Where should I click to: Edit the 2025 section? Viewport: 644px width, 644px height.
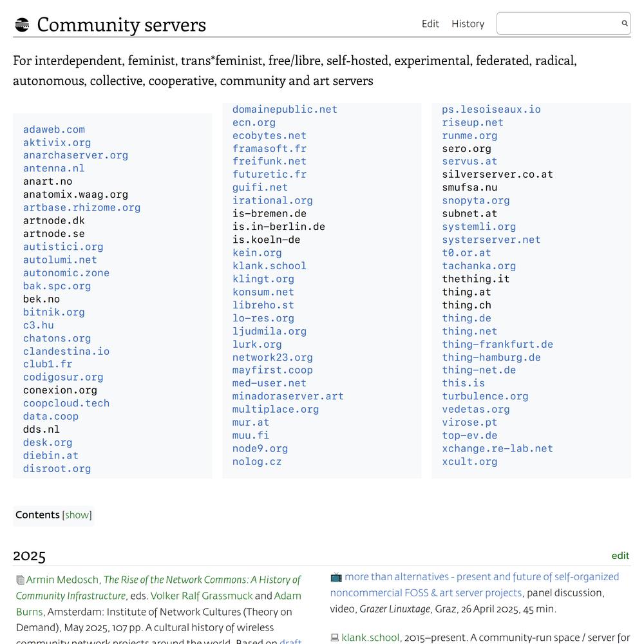620,556
